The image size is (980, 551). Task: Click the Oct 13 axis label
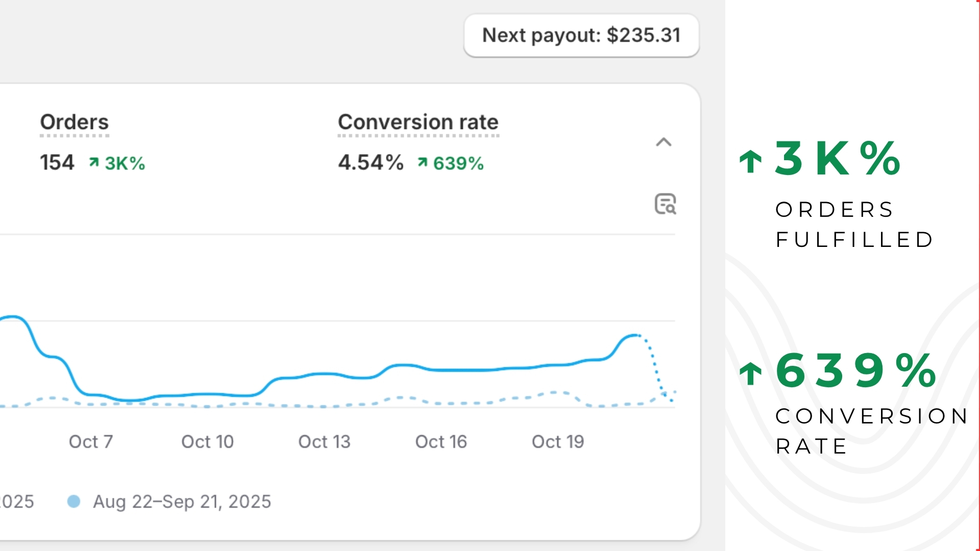click(324, 442)
